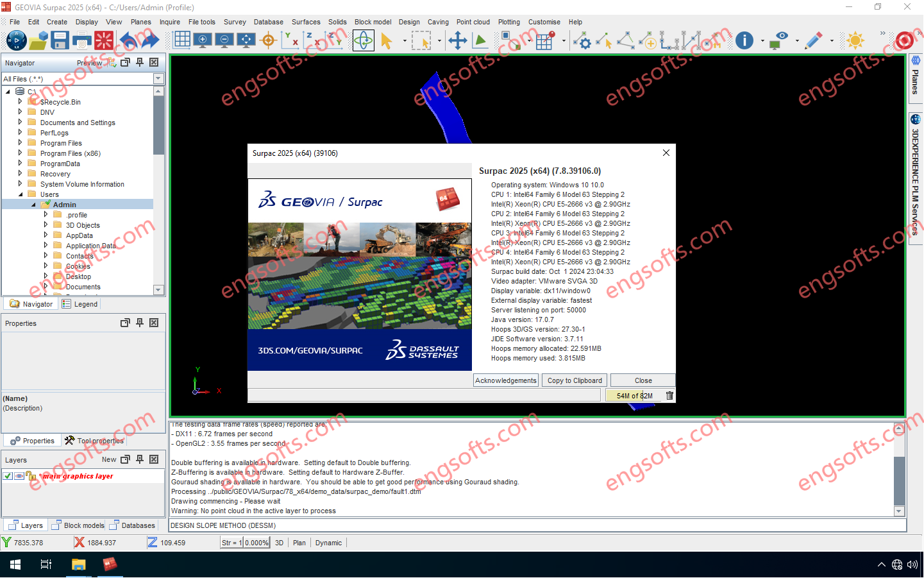Viewport: 924px width, 578px height.
Task: Pin the Layers panel
Action: coord(140,459)
